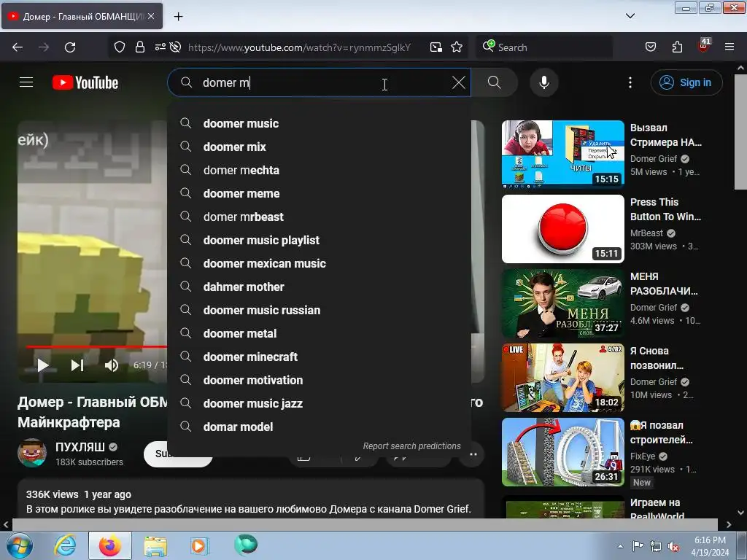Open the Firefox extensions puzzle icon
The image size is (747, 560).
(677, 47)
